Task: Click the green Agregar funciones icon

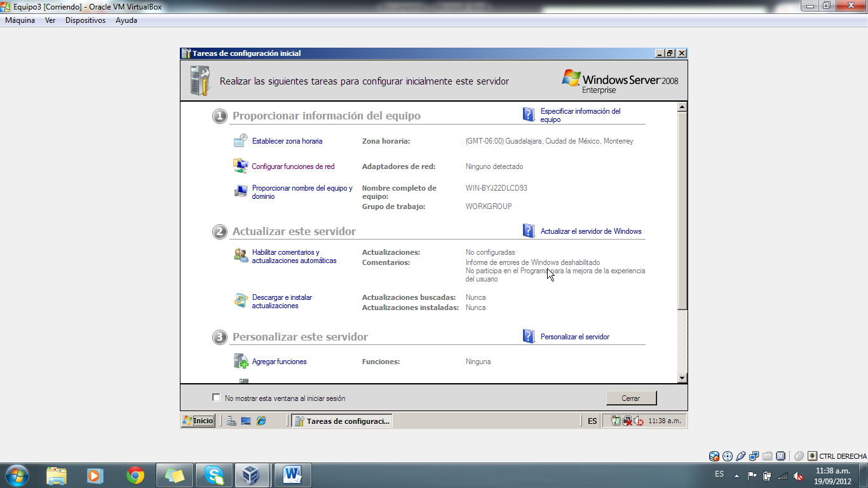Action: (242, 360)
